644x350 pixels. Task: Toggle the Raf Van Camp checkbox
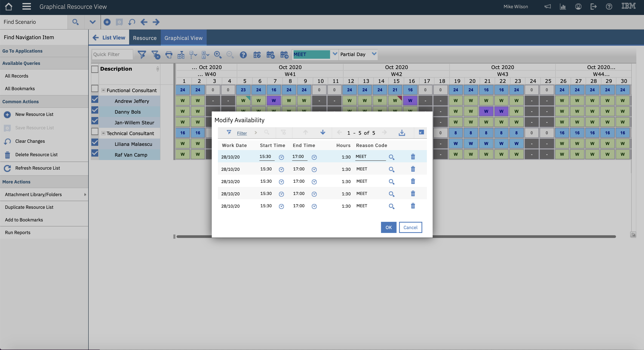tap(95, 153)
